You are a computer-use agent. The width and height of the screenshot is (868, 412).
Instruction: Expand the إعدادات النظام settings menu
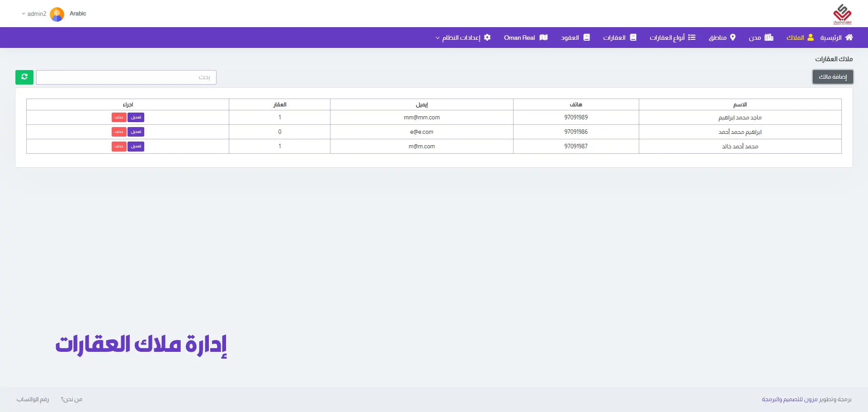(461, 38)
